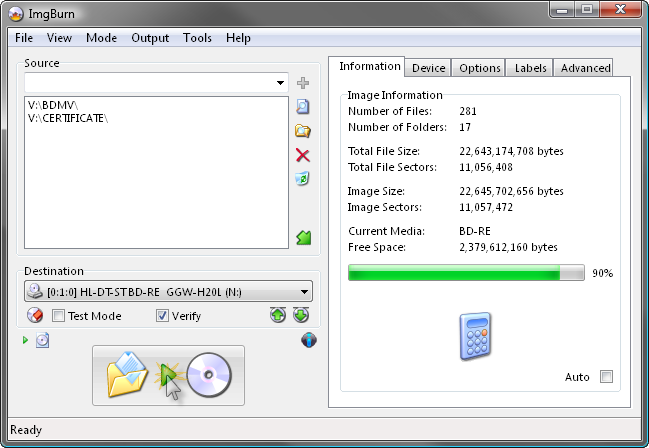
Task: Click the Number of Files value 281
Action: [468, 111]
